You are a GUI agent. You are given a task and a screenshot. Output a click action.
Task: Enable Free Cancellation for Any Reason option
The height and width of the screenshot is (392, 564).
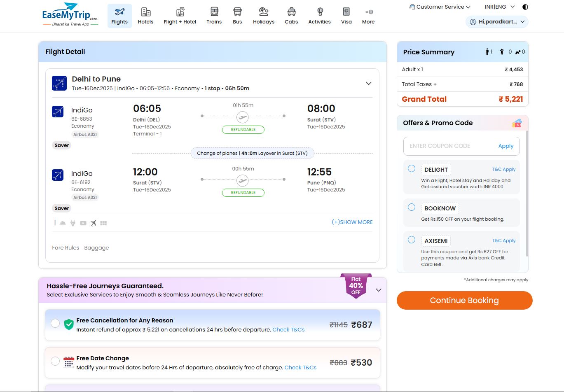(55, 324)
